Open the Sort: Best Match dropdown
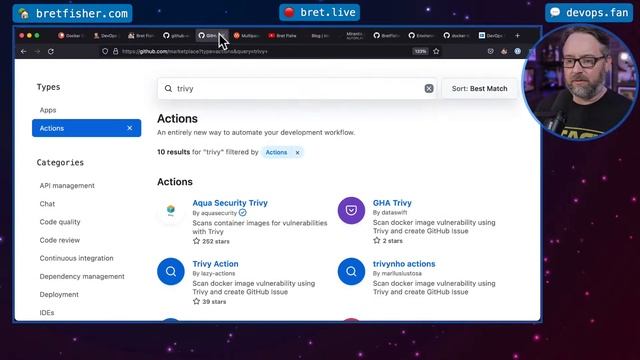 click(x=479, y=88)
